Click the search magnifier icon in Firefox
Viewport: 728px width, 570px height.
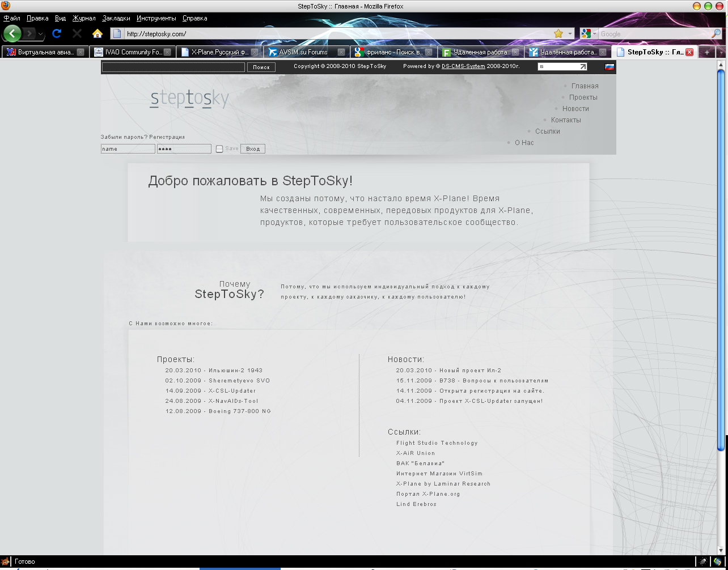coord(717,33)
